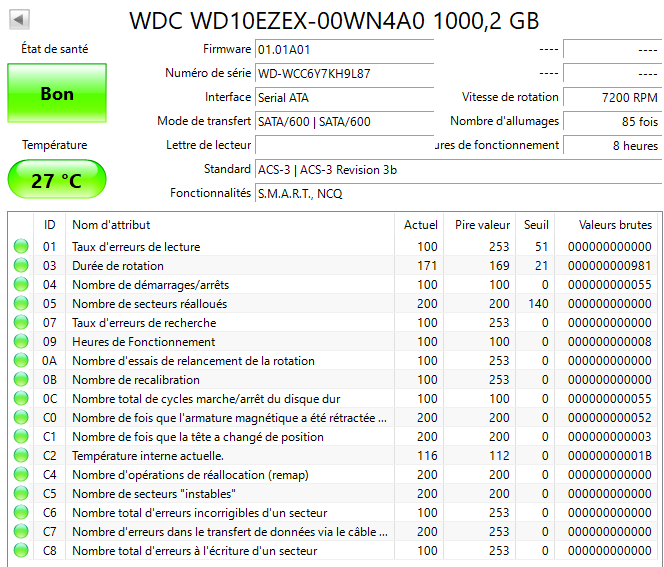The width and height of the screenshot is (664, 567).
Task: Click status icon for Heures de Fonctionnement
Action: pyautogui.click(x=21, y=342)
